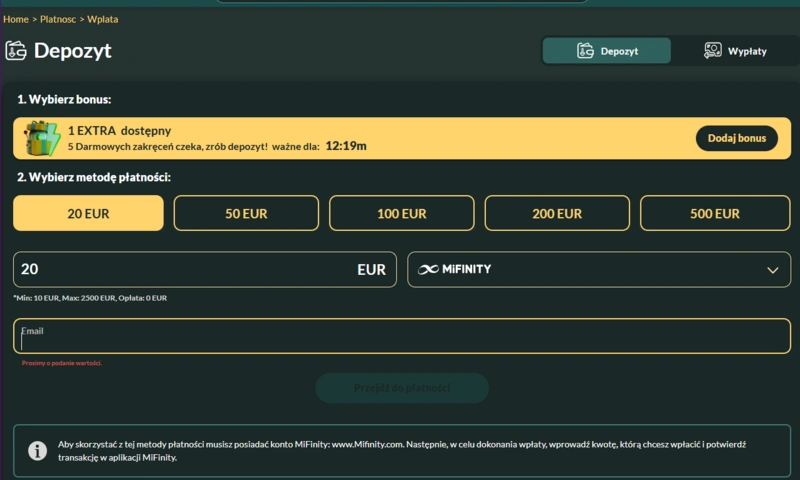Pick the 100 EUR preset amount
800x480 pixels.
[x=402, y=213]
